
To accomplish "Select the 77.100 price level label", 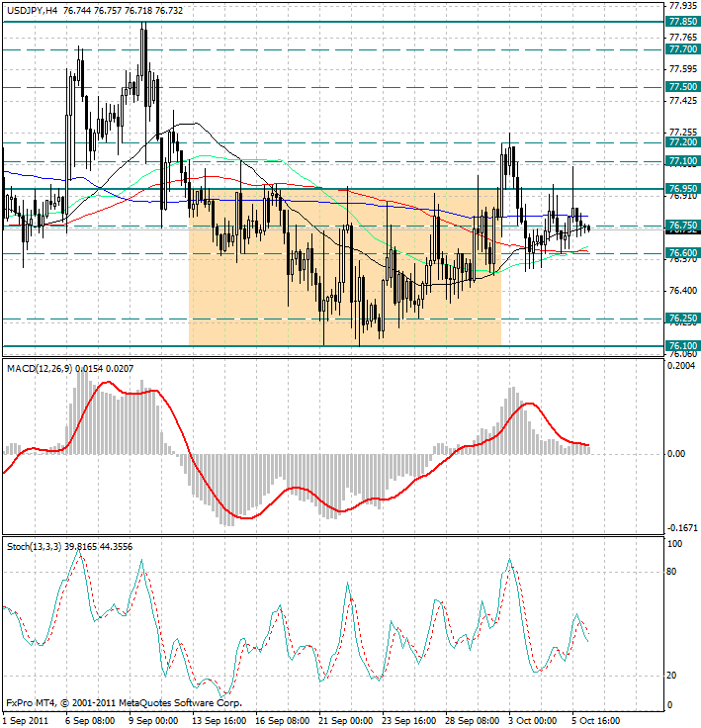I will pyautogui.click(x=683, y=160).
